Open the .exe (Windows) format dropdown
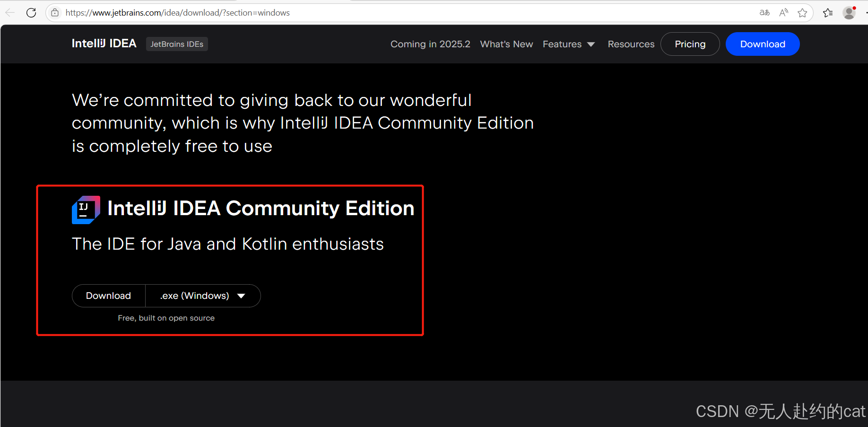 (203, 296)
